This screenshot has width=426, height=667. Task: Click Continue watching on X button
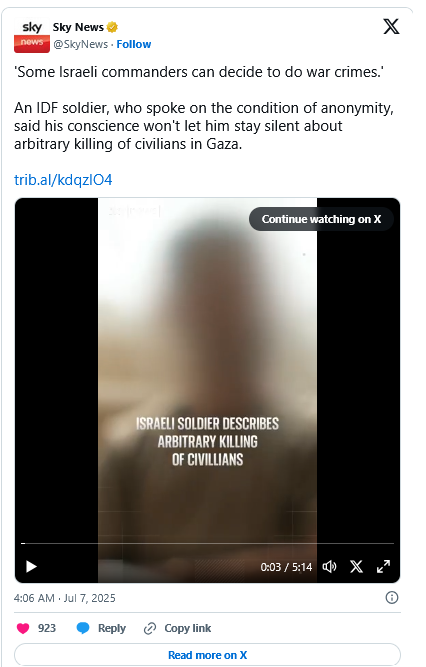(321, 219)
